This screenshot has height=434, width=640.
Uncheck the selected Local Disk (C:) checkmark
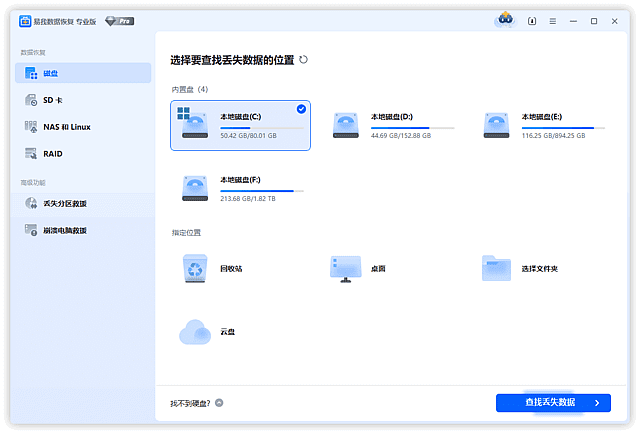click(x=302, y=108)
